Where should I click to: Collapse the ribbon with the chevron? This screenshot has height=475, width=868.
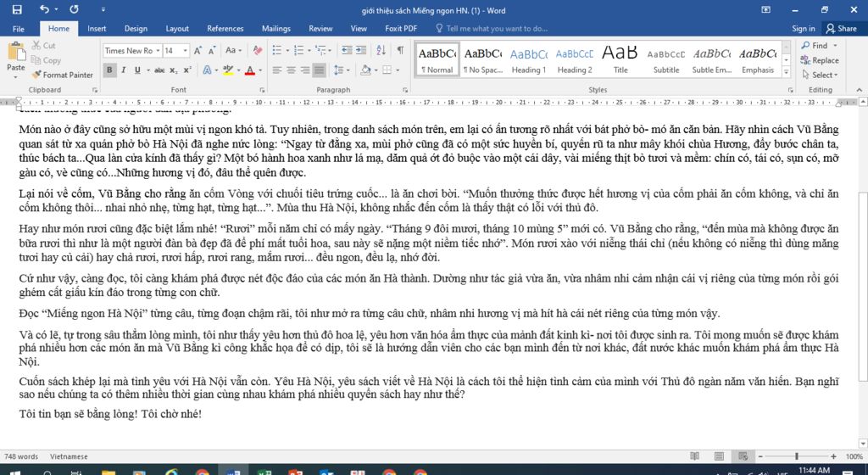pyautogui.click(x=859, y=90)
